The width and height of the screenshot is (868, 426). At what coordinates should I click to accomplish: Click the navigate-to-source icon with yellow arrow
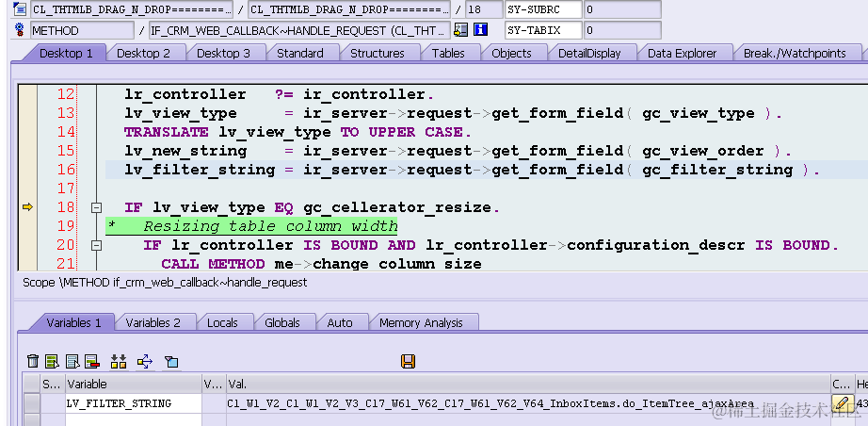[x=460, y=30]
